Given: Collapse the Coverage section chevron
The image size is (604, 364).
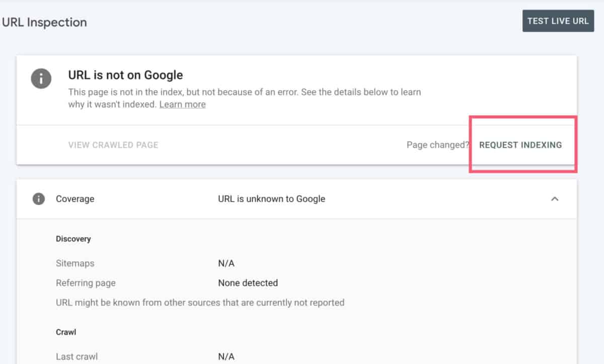Looking at the screenshot, I should click(555, 199).
